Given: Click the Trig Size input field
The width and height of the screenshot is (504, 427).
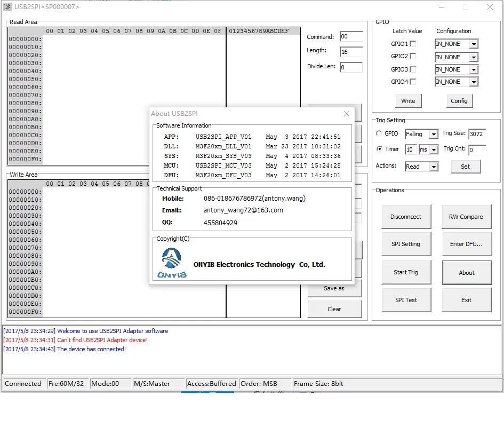Looking at the screenshot, I should [x=477, y=134].
